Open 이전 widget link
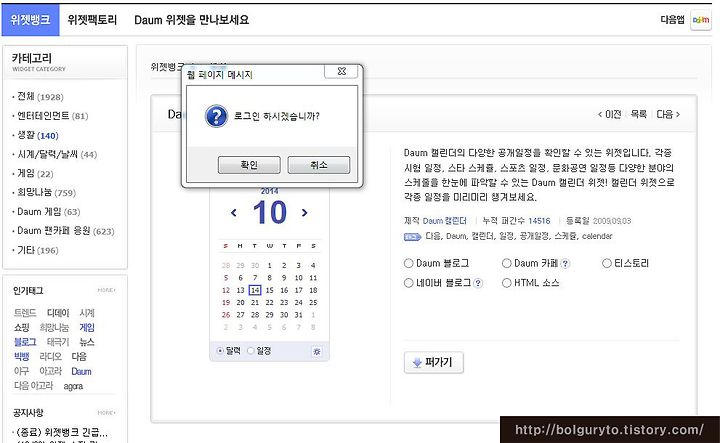This screenshot has height=443, width=720. (609, 114)
